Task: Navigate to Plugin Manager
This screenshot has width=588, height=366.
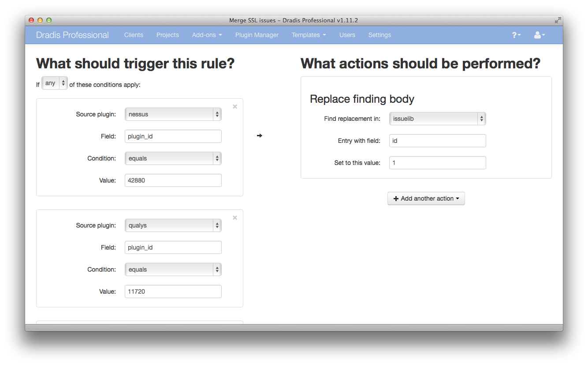Action: click(x=257, y=35)
